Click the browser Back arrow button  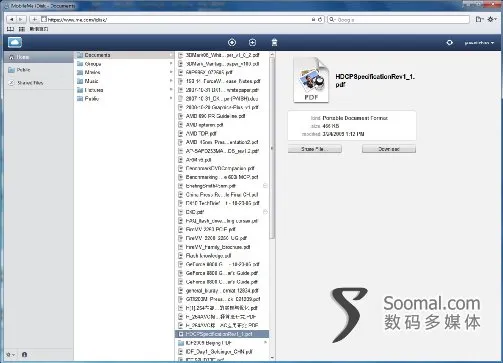[x=12, y=20]
